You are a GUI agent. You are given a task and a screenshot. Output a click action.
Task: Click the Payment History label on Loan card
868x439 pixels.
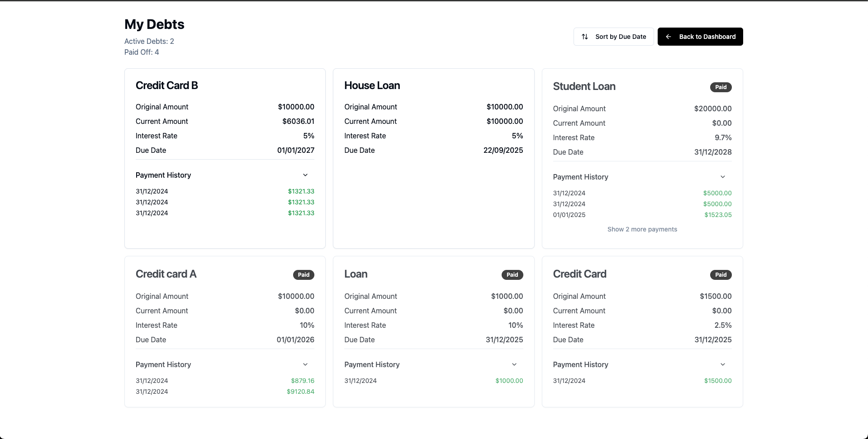[x=372, y=364]
